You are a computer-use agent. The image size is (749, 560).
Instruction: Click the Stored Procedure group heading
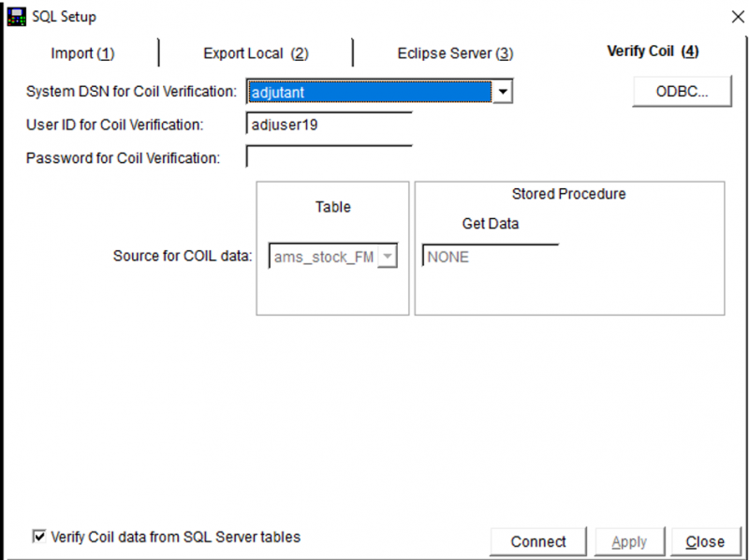(568, 194)
